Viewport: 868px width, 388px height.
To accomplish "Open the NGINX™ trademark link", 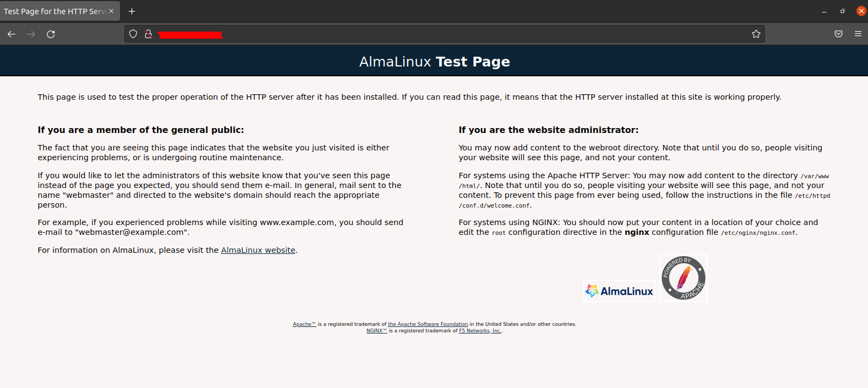I will coord(376,331).
